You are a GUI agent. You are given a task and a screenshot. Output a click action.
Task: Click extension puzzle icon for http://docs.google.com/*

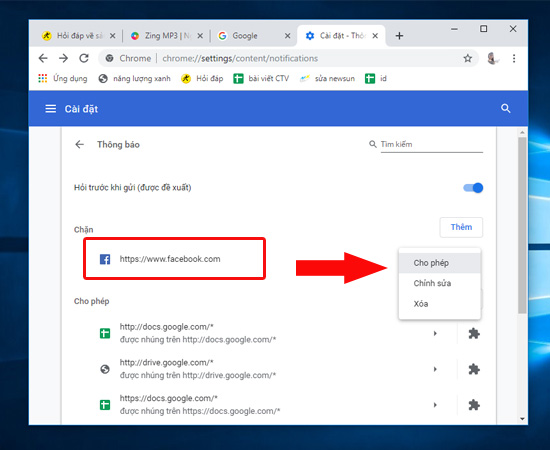[x=474, y=333]
